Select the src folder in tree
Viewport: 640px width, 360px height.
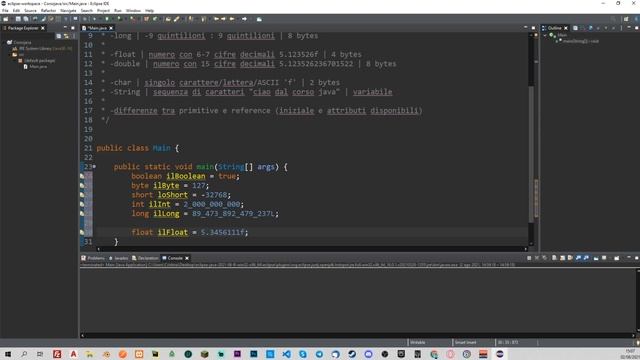[18, 54]
